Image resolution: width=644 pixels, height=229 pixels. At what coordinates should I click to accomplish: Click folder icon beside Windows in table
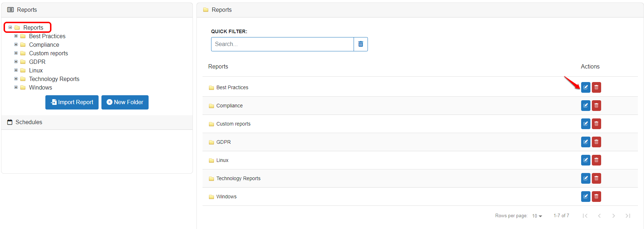click(211, 197)
